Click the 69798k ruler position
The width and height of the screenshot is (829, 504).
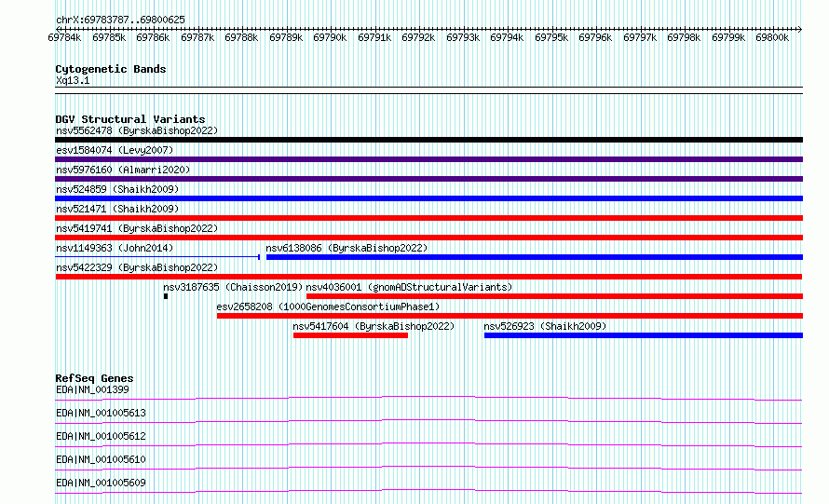click(684, 37)
